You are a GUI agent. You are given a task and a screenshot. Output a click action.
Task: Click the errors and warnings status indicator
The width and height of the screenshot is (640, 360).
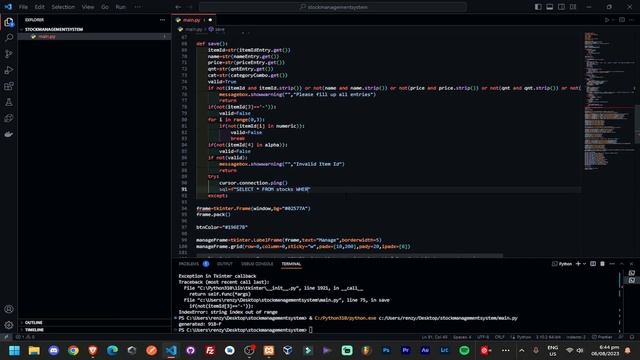25,337
